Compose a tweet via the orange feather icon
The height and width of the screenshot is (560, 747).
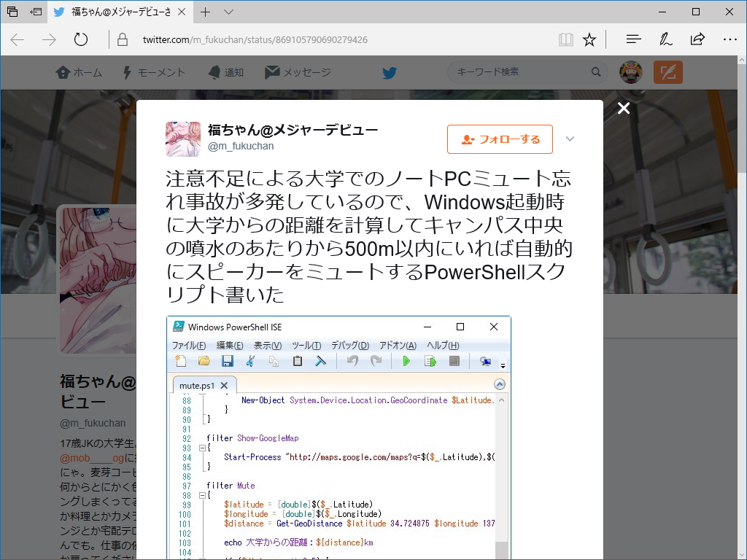point(668,72)
